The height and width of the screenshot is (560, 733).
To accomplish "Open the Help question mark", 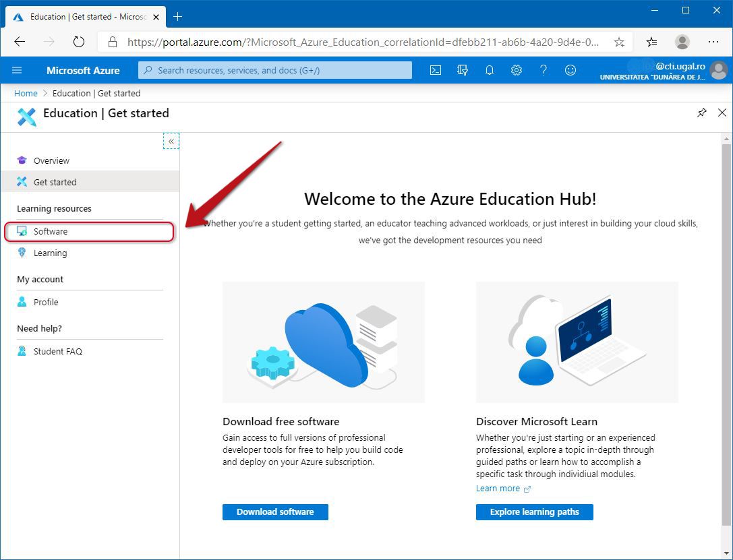I will [x=544, y=70].
